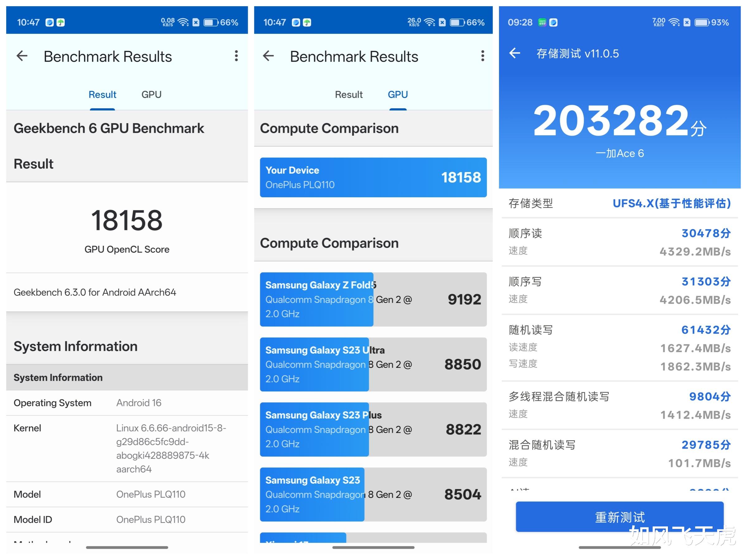Tap back arrow beside 存储测试 v11.0.5 title
Image resolution: width=747 pixels, height=560 pixels.
[515, 53]
